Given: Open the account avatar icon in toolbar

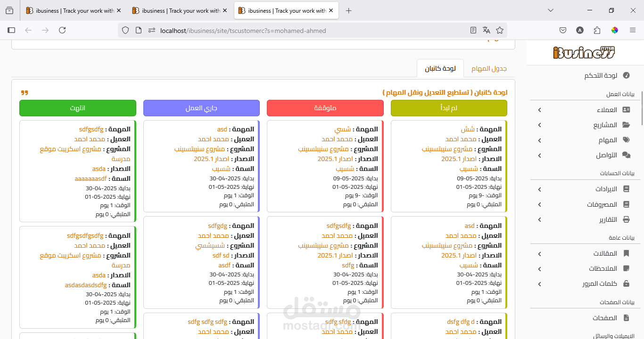Looking at the screenshot, I should click(580, 30).
